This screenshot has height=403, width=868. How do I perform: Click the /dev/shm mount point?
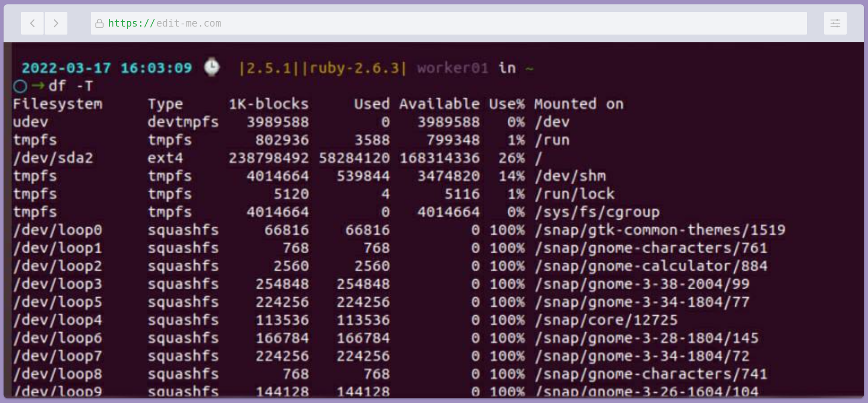pyautogui.click(x=570, y=176)
